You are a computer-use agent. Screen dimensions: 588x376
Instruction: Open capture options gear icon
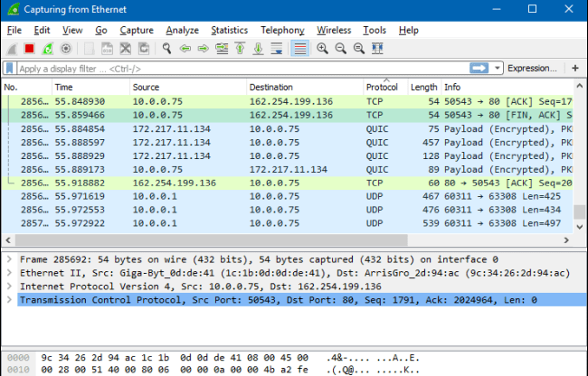[66, 48]
